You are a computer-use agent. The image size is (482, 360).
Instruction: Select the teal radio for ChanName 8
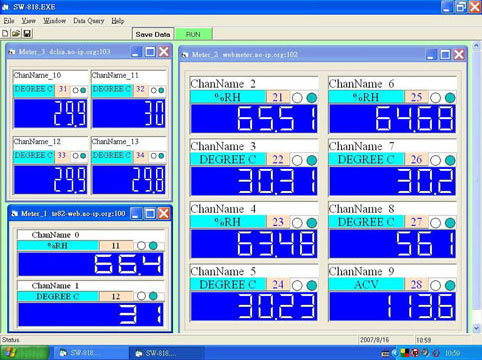(x=450, y=223)
